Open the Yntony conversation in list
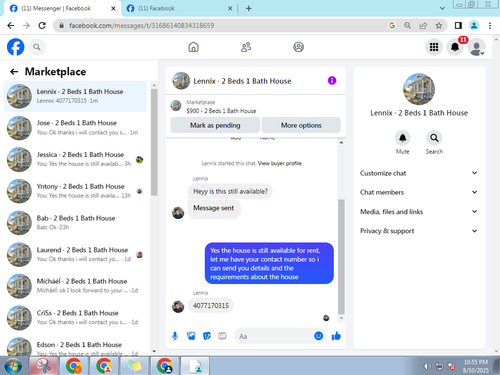Viewport: 500px width, 375px height. [75, 191]
